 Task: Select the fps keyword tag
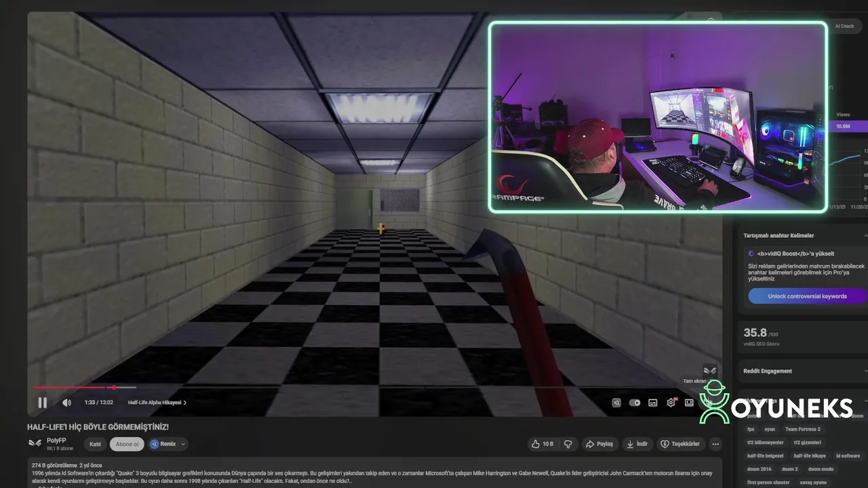[x=751, y=429]
